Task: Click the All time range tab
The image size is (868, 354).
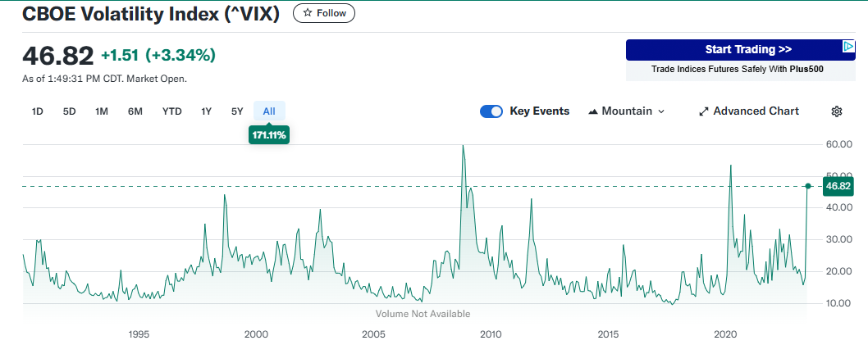Action: coord(269,111)
